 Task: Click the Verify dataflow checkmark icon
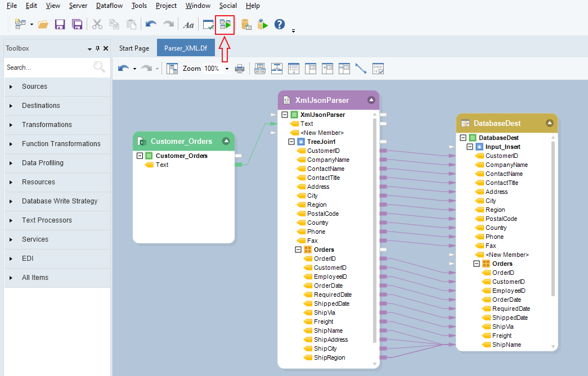[208, 25]
